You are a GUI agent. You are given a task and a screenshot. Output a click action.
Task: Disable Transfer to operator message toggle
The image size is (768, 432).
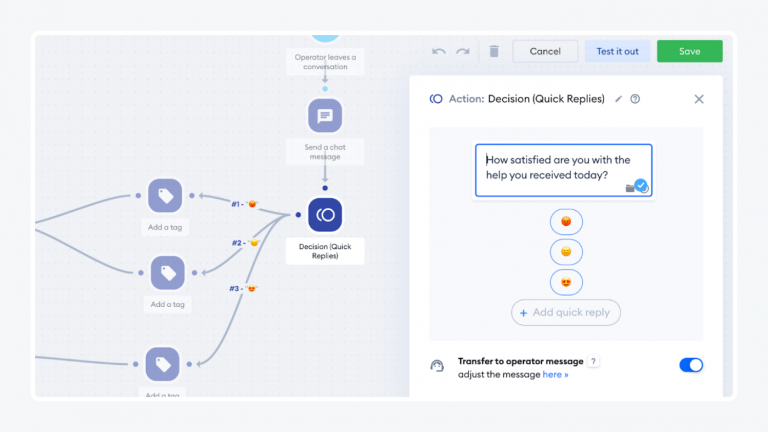tap(691, 365)
